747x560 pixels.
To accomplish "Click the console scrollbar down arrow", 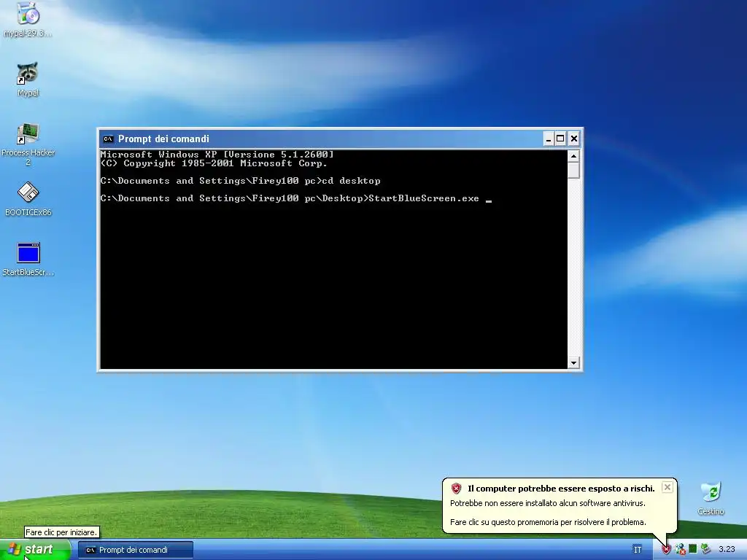I will pos(573,363).
